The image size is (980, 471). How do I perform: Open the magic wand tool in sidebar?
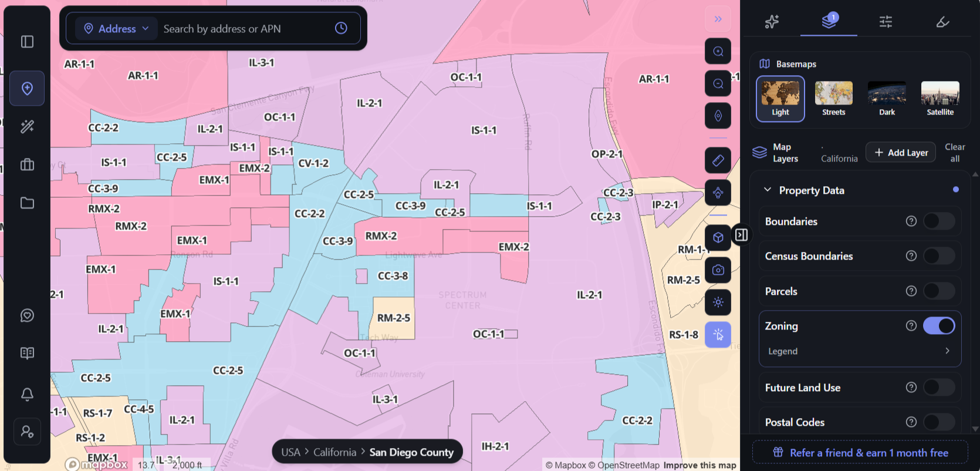pos(27,126)
